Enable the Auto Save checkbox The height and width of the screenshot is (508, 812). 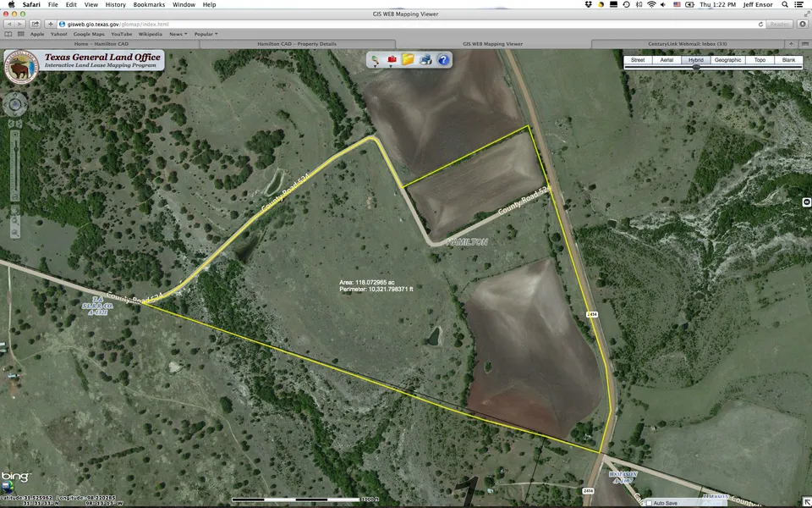tap(648, 503)
